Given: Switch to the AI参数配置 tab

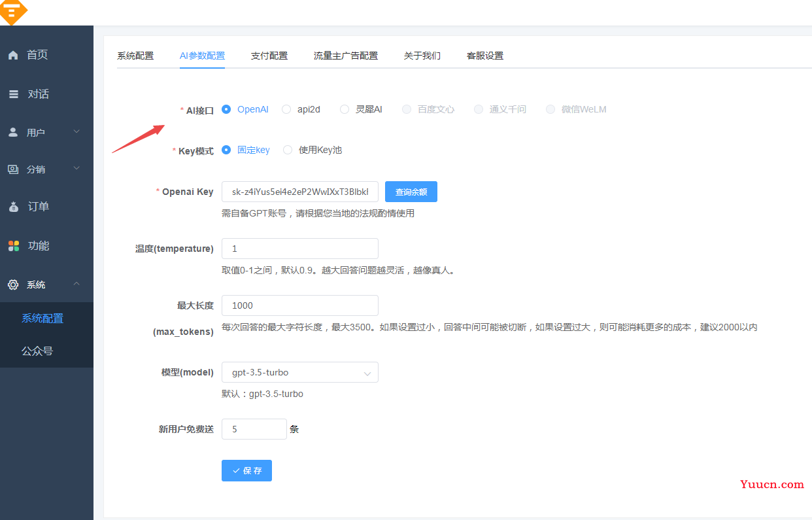Looking at the screenshot, I should coord(202,56).
